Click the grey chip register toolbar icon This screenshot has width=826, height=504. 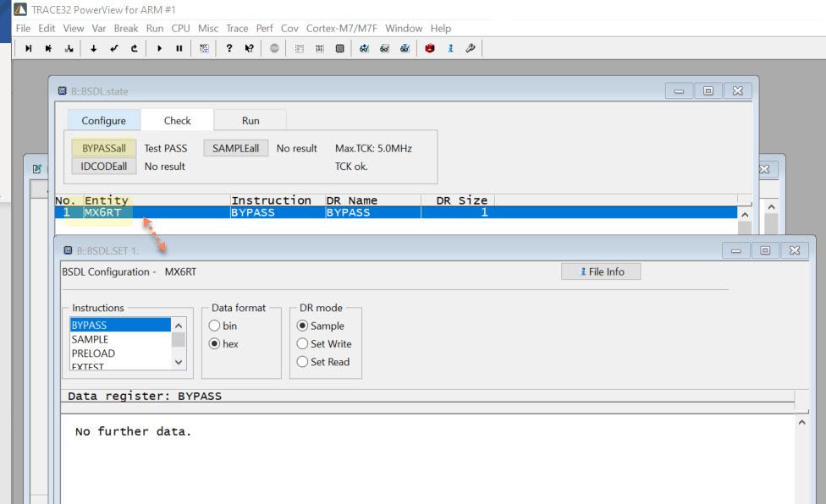tap(339, 48)
